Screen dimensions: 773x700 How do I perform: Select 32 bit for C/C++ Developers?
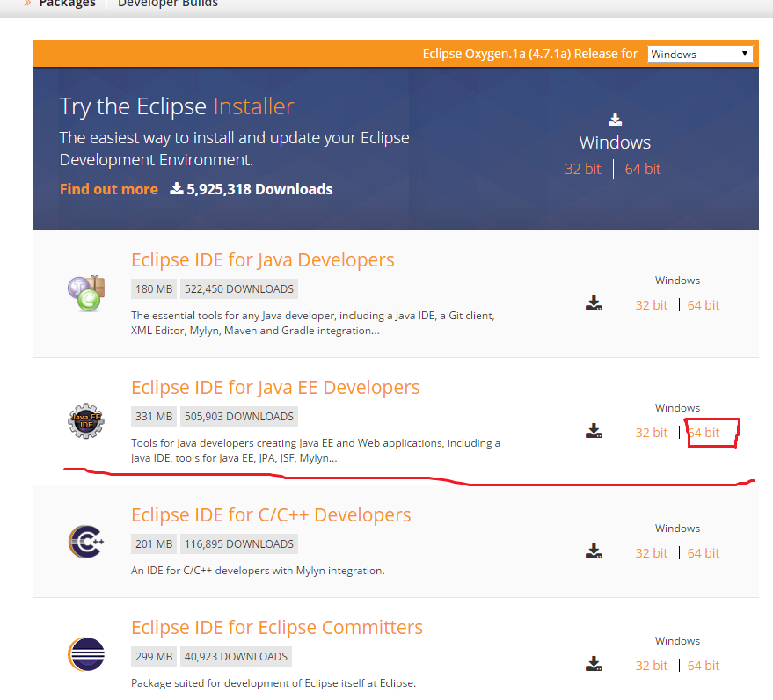coord(652,553)
